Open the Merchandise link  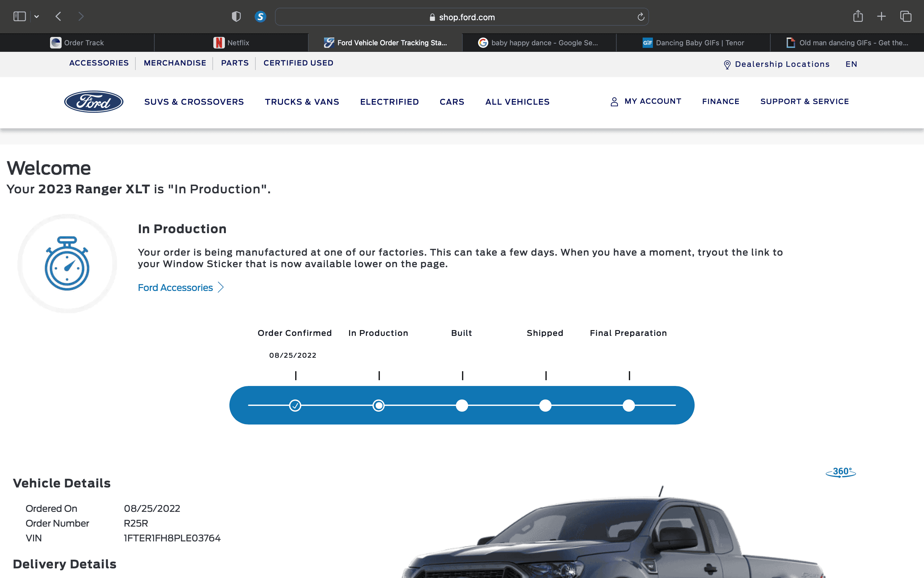[x=175, y=63]
